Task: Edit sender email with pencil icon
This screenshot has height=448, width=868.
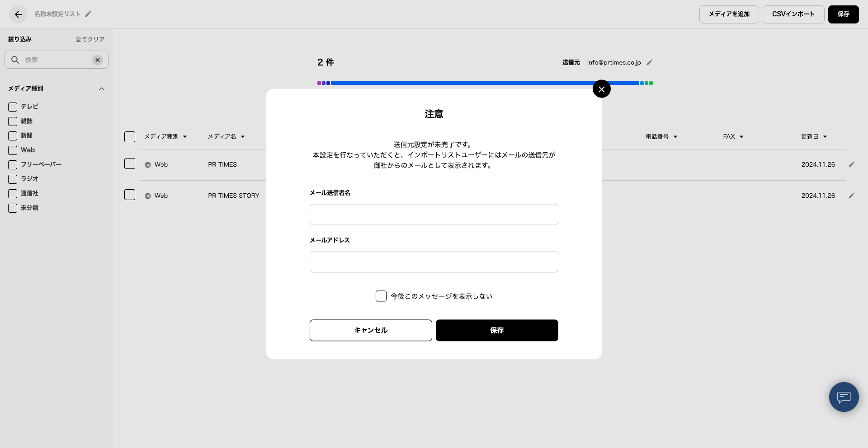Action: (650, 62)
